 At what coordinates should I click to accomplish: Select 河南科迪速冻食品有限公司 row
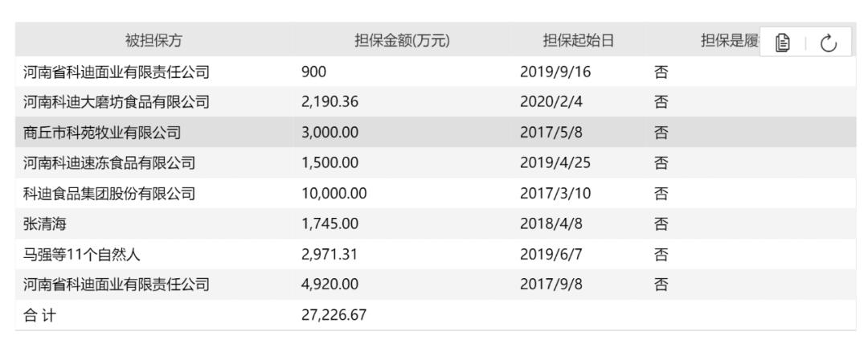(436, 163)
